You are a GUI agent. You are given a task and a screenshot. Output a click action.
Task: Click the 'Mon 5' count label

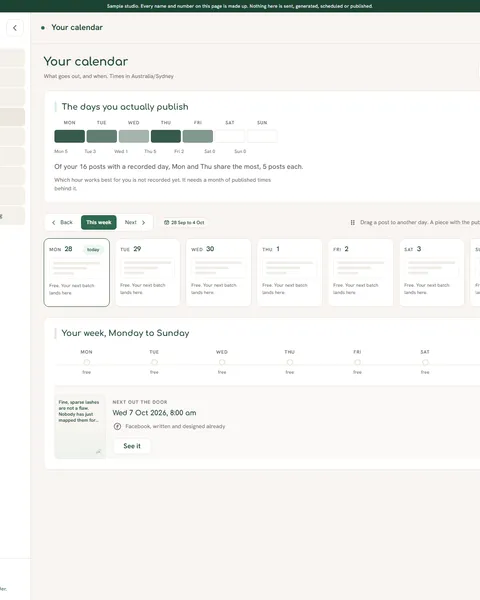pos(61,152)
